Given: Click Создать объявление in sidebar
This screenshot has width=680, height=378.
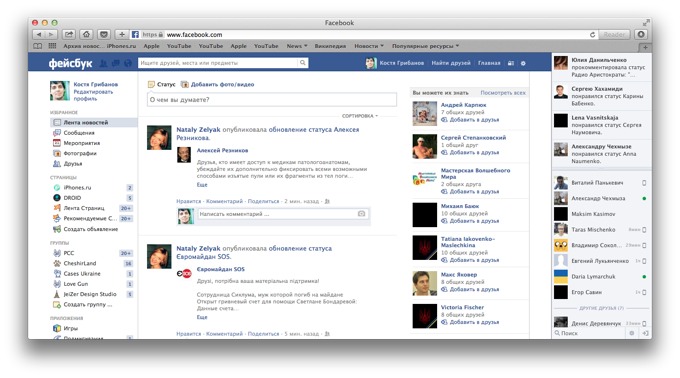Looking at the screenshot, I should pos(85,229).
